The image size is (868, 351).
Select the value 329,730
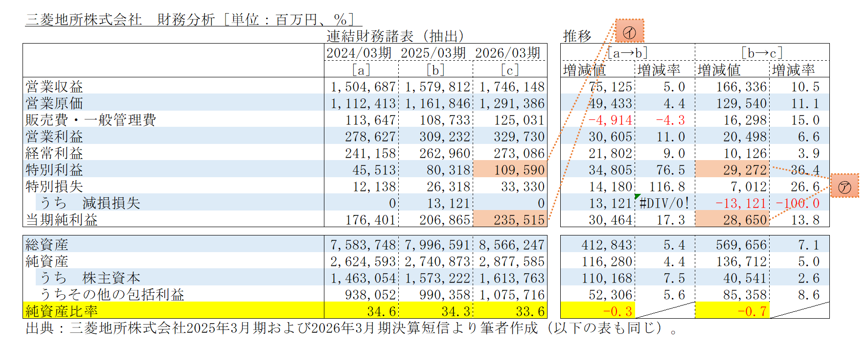pos(519,137)
